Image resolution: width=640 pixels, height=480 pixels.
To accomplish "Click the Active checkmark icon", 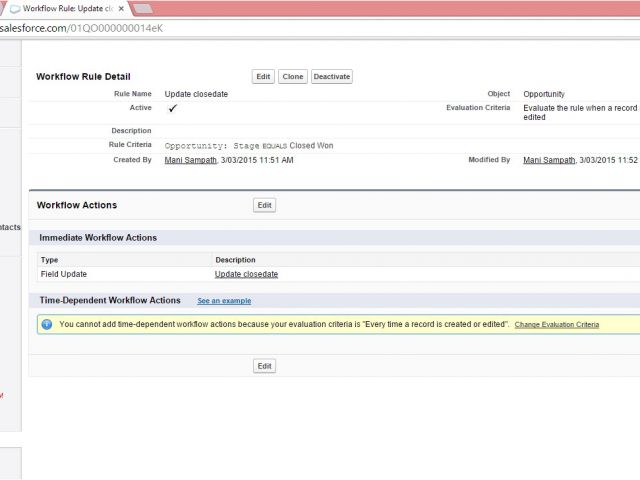I will click(173, 108).
